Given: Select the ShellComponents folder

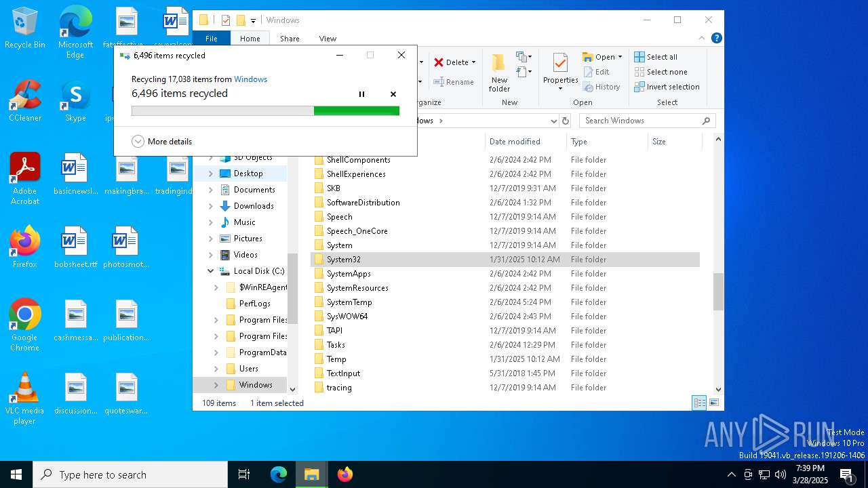Looking at the screenshot, I should coord(358,160).
